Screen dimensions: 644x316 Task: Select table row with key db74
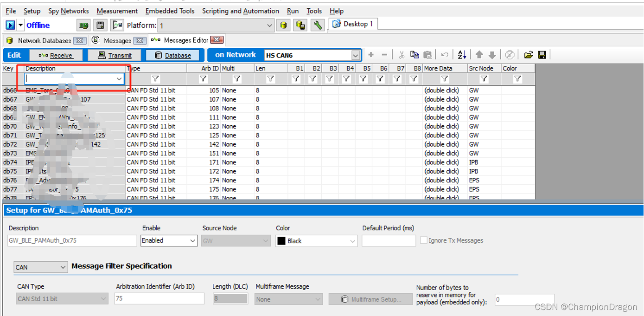[x=268, y=162]
